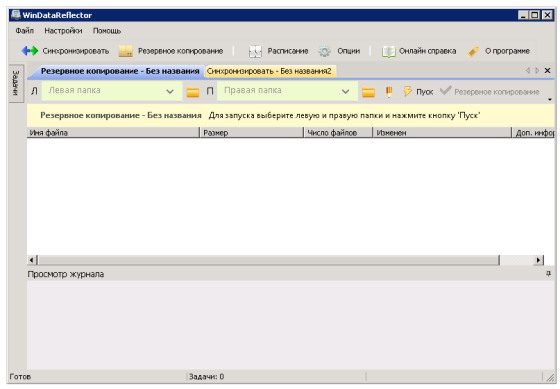Screen dimensions: 560x389
Task: Sort by Доп. инфо column header
Action: [534, 133]
